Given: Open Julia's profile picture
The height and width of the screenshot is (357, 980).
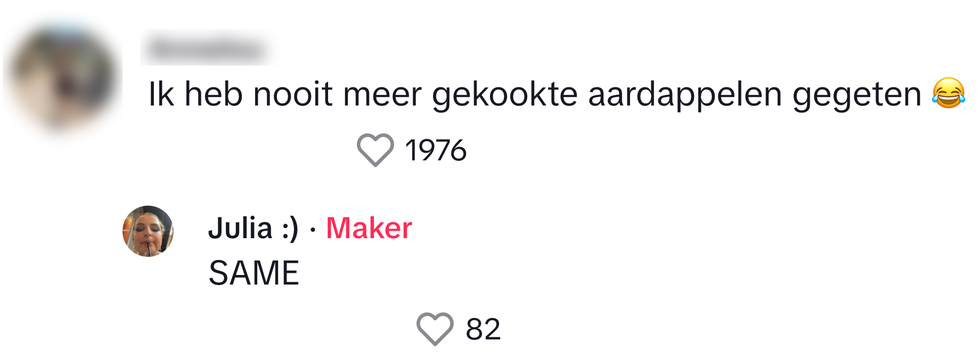Looking at the screenshot, I should point(148,231).
